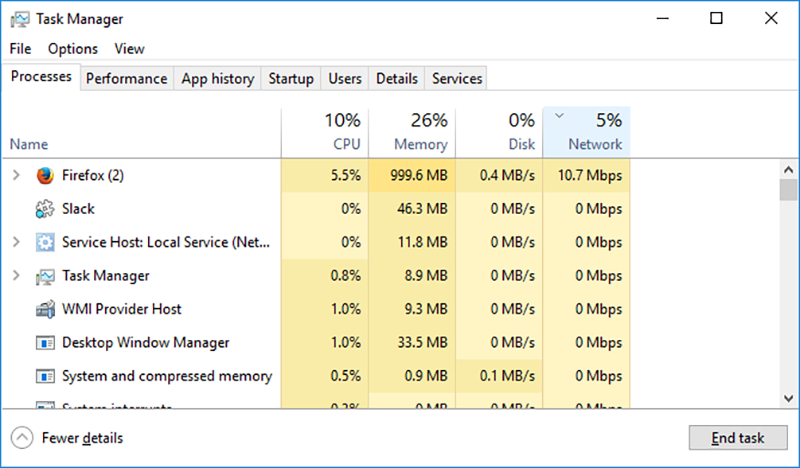The height and width of the screenshot is (468, 800).
Task: Expand the Firefox process group
Action: click(x=15, y=176)
